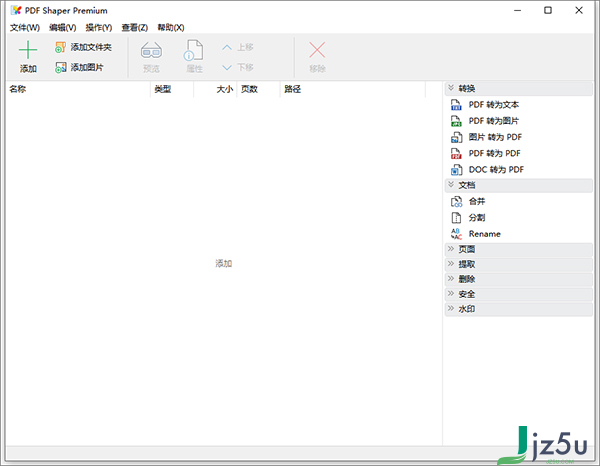Click the 添加图片 image icon
This screenshot has width=600, height=466.
pos(60,67)
